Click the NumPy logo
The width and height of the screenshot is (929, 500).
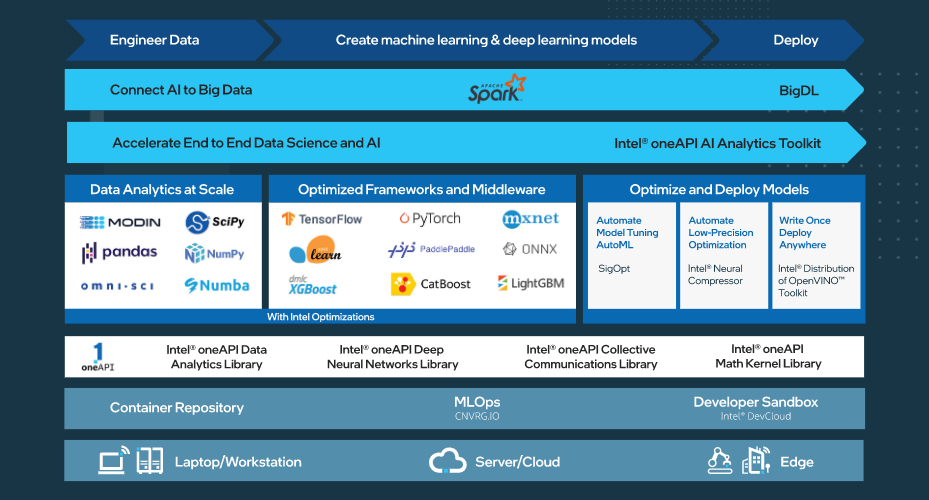click(x=214, y=254)
